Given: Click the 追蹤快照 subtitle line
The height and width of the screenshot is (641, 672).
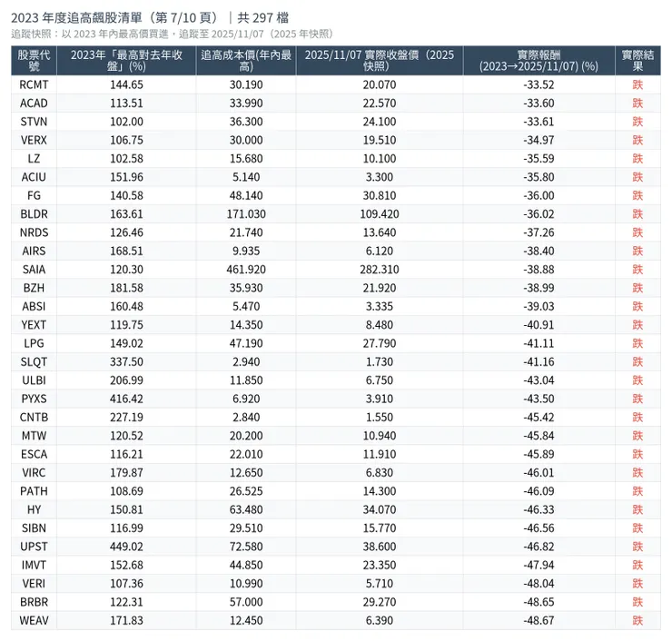Looking at the screenshot, I should [173, 34].
